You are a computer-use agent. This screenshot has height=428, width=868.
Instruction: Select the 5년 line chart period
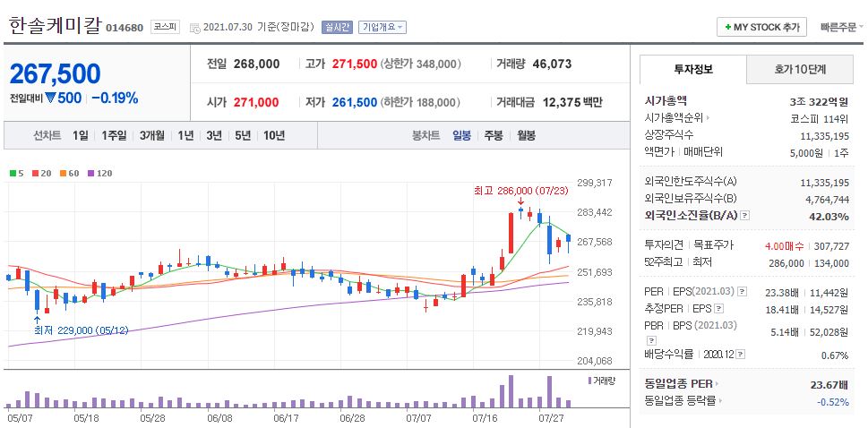click(x=243, y=136)
